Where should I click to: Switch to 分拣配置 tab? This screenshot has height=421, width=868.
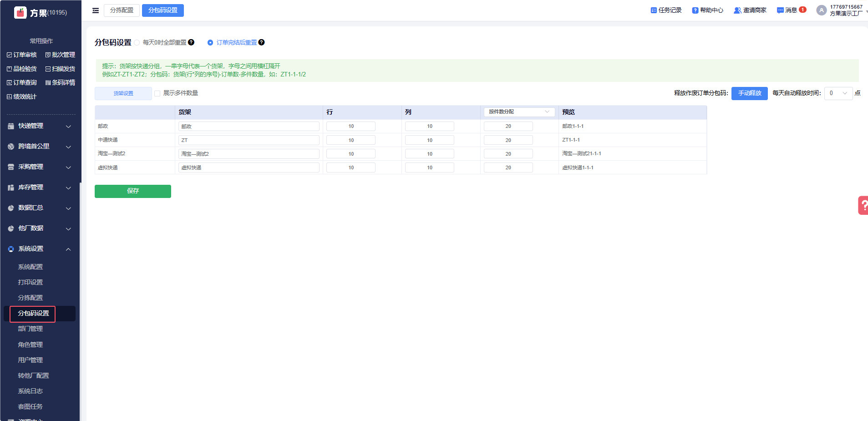point(122,10)
